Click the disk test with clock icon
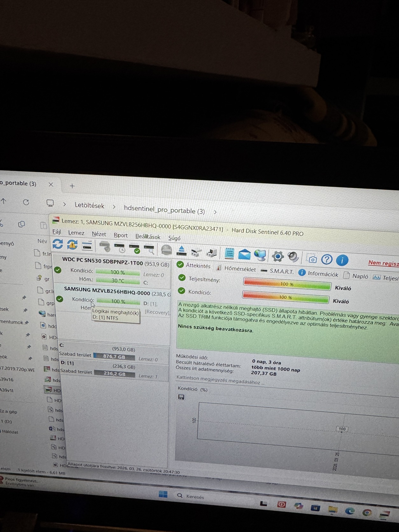Viewport: 399px width, 532px height. click(120, 248)
